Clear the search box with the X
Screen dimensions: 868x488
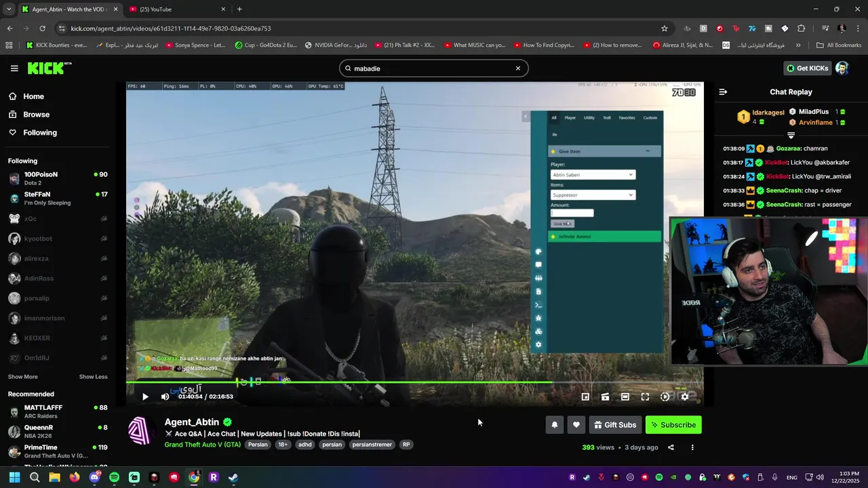pos(518,68)
